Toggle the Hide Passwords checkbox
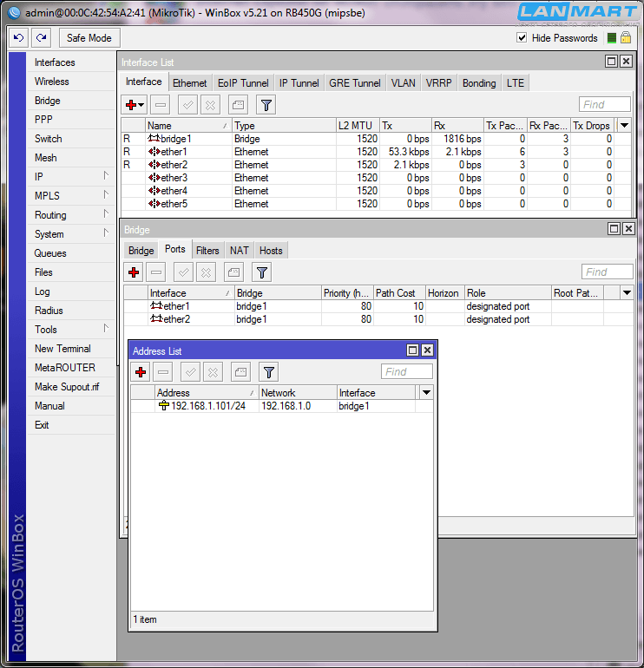The width and height of the screenshot is (644, 668). 522,37
